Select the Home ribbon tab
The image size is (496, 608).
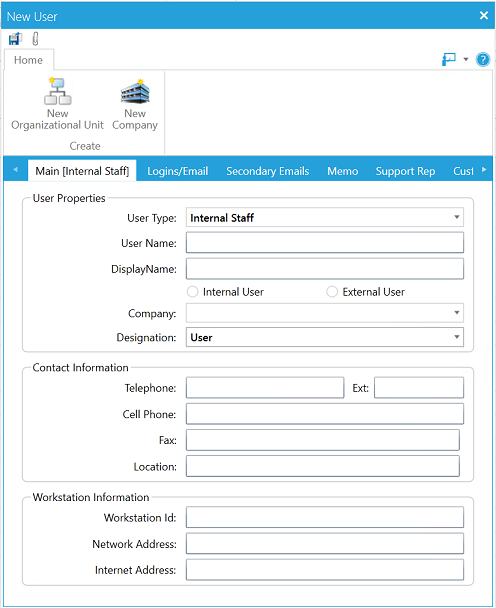(28, 60)
